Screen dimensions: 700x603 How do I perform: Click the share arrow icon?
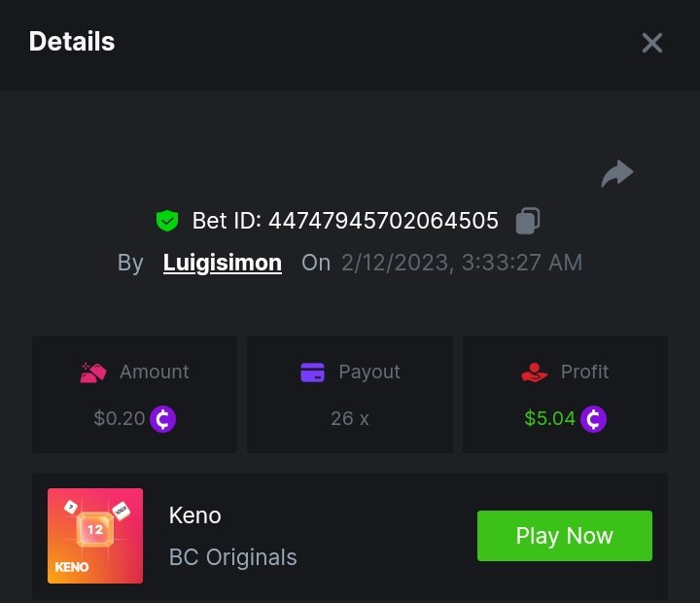[x=617, y=174]
